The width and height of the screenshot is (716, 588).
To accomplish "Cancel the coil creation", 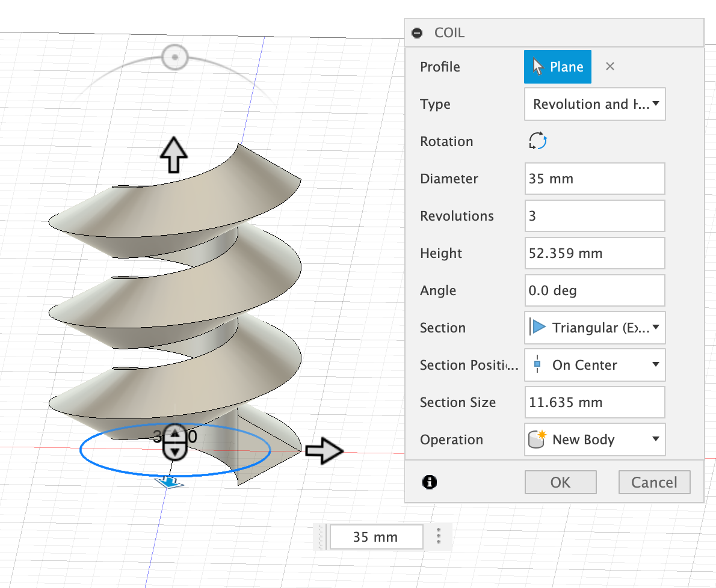I will point(654,482).
